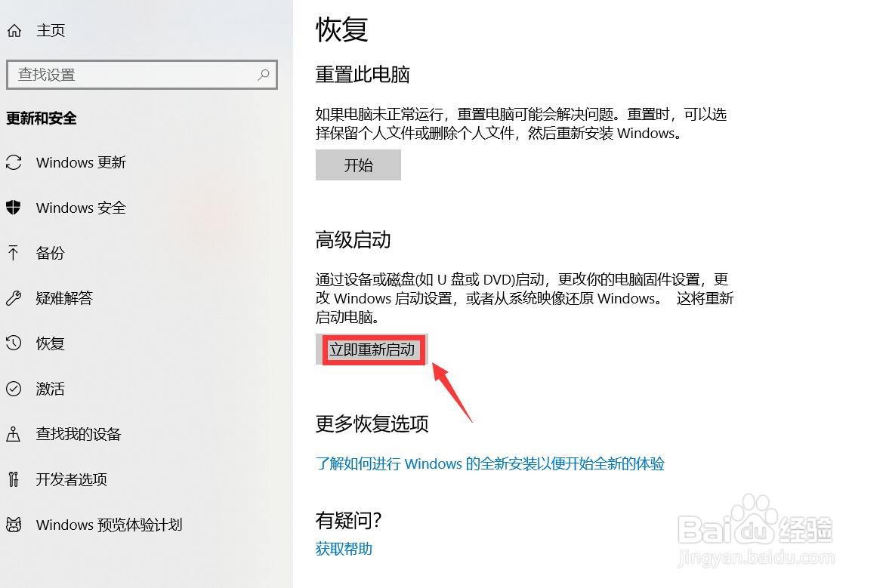
Task: Click the Windows 预览体验计划 cat icon
Action: 14,525
